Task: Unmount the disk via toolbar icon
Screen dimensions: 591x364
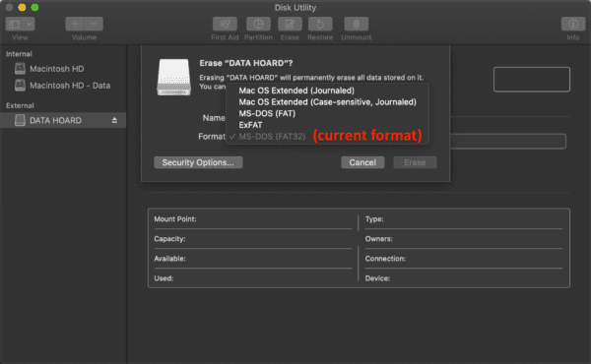Action: click(357, 24)
